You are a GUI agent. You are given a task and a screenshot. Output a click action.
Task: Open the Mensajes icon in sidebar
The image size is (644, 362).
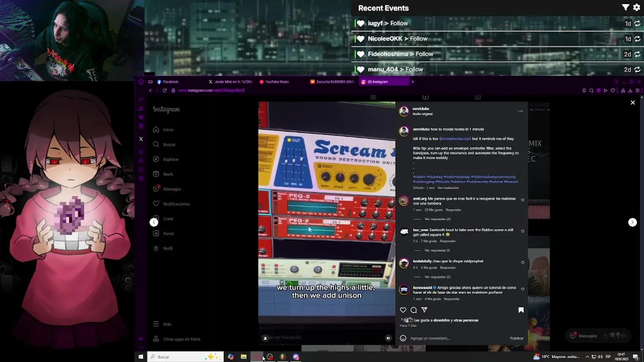[x=156, y=189]
